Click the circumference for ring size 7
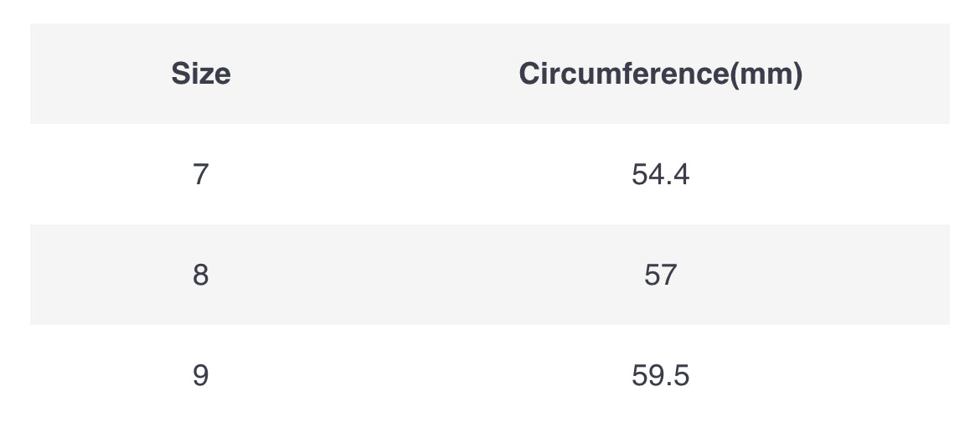The height and width of the screenshot is (438, 980). 661,174
